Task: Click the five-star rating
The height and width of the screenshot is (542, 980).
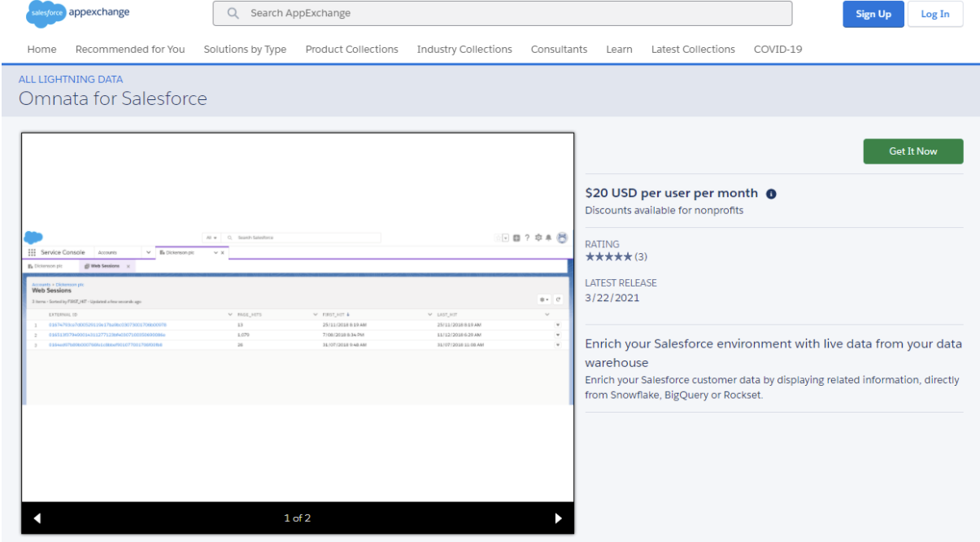Action: coord(608,257)
